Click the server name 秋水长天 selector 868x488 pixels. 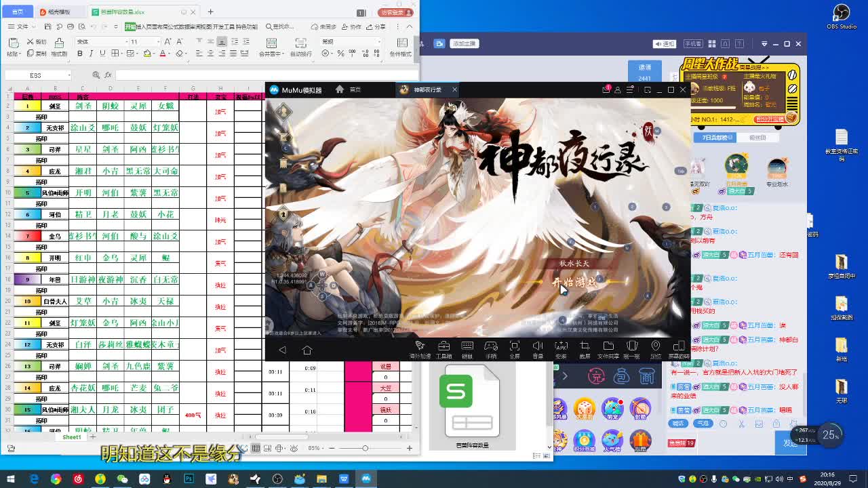click(574, 263)
